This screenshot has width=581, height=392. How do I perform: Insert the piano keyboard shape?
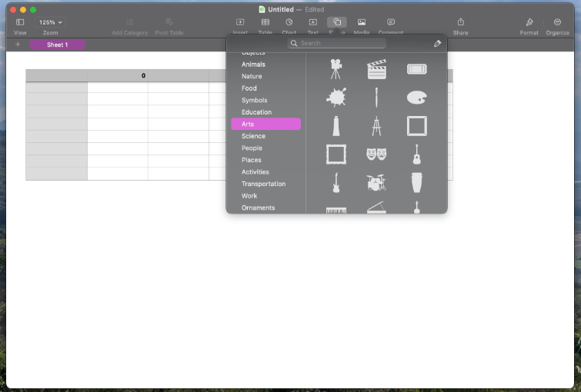pyautogui.click(x=336, y=211)
